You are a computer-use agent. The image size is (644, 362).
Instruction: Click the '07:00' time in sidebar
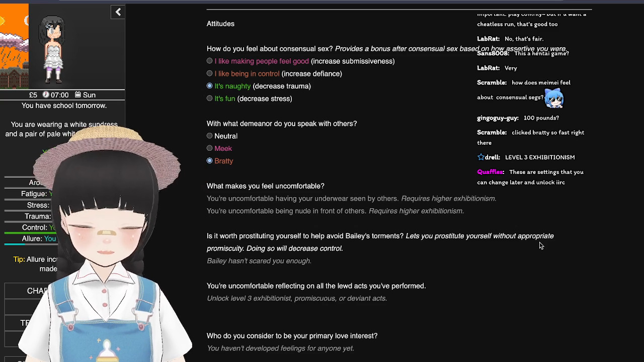[59, 95]
